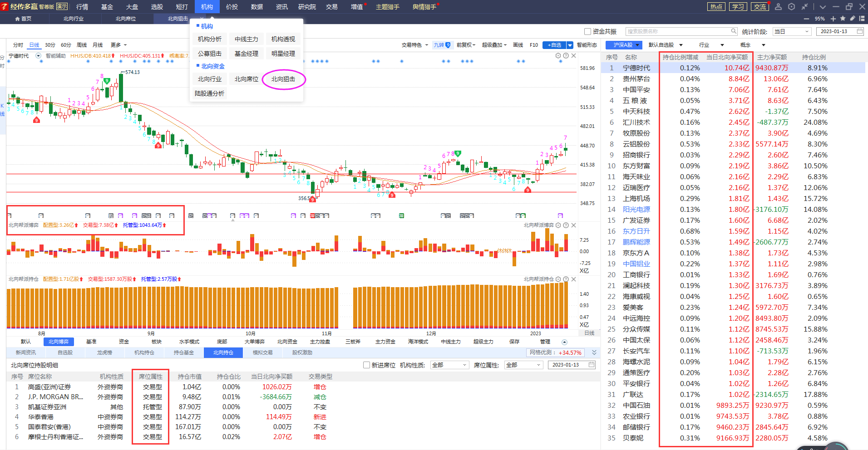Click the main chart help question icon

point(566,56)
